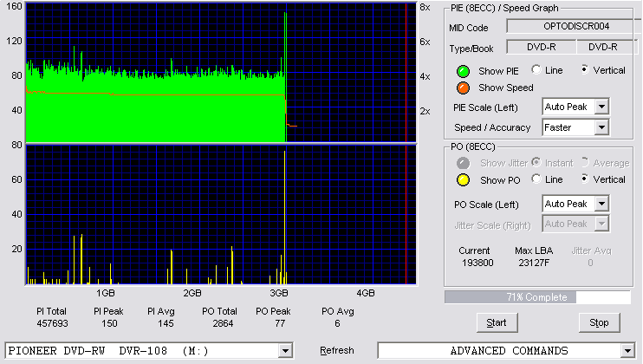Screen dimensions: 643x364
Task: Click the PI Avg value 145
Action: coord(166,323)
